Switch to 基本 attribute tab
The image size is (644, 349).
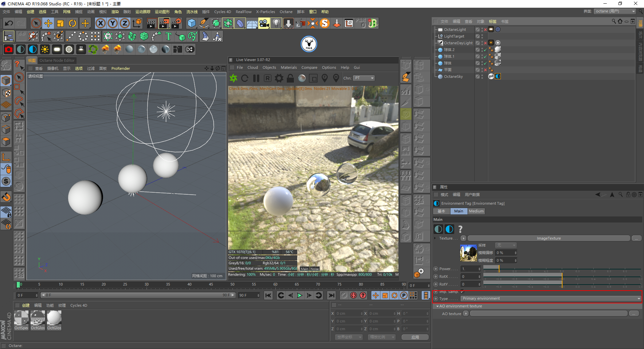coord(441,211)
